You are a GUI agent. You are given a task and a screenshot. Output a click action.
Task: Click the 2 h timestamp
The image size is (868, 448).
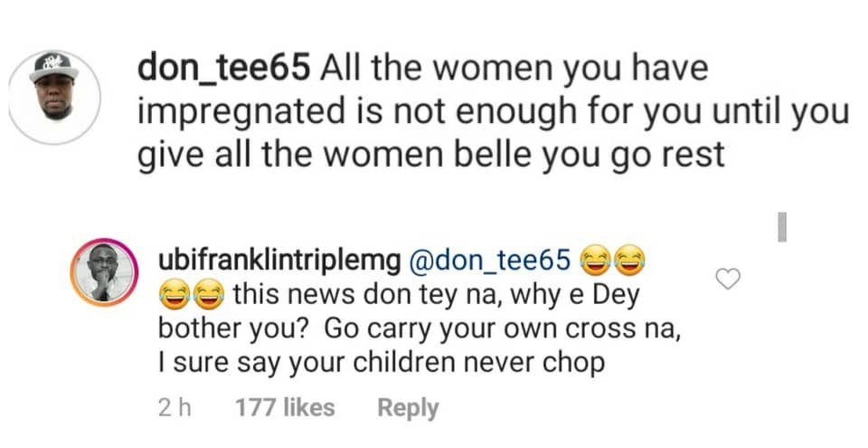175,408
